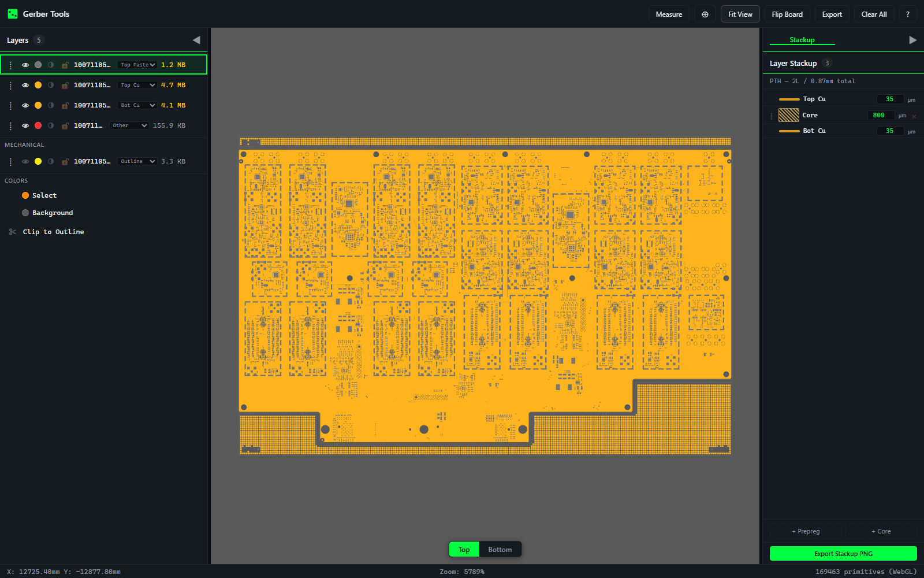This screenshot has height=578, width=924.
Task: Click the Export button in toolbar
Action: point(832,14)
